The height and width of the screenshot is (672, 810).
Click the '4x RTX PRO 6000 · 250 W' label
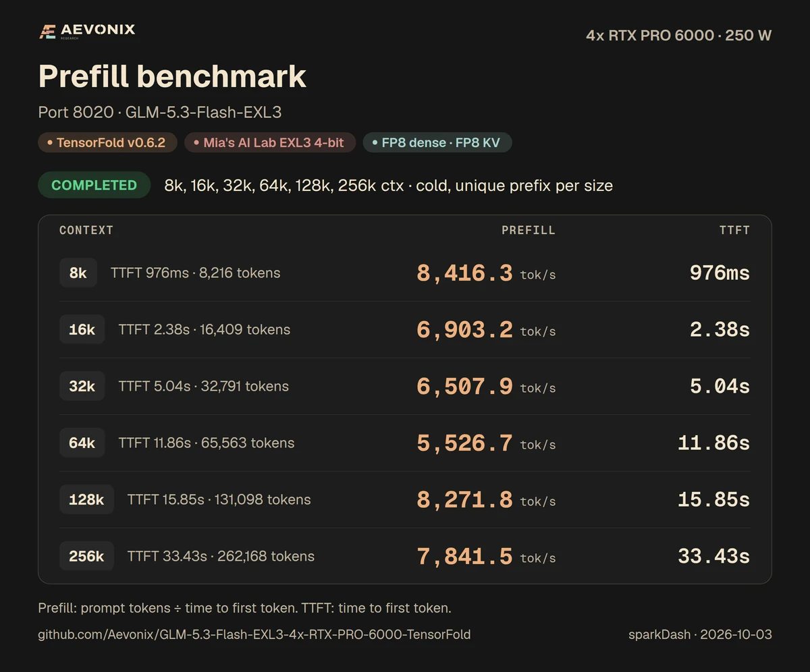[678, 35]
